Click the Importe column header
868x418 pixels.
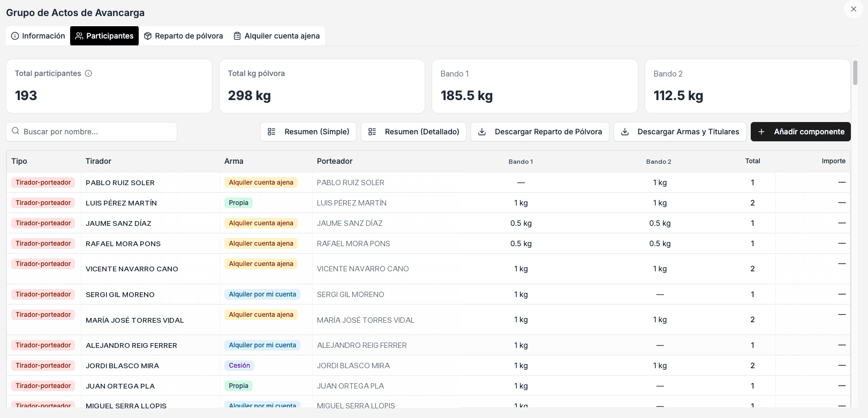click(834, 161)
